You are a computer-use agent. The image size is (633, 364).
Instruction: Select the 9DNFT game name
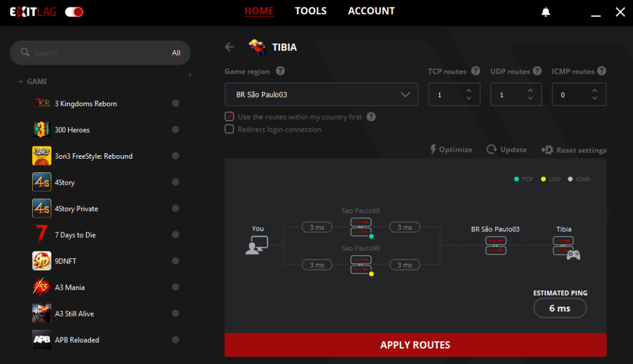tap(66, 261)
